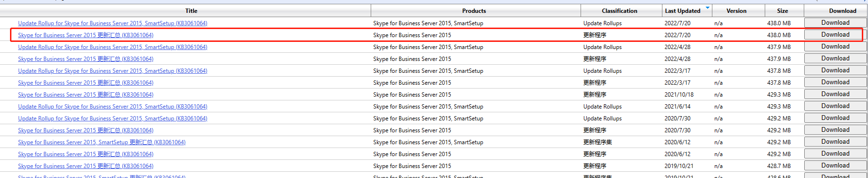Download the 2022/4/28 更新程序 package
The image size is (868, 178).
pyautogui.click(x=835, y=58)
